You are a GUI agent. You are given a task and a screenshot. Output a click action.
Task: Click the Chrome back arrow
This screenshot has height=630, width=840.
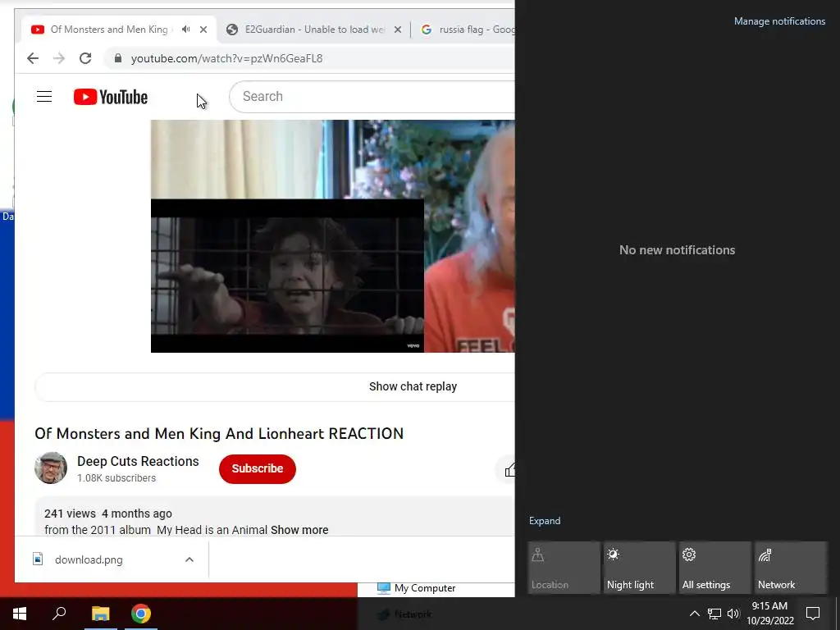point(33,58)
